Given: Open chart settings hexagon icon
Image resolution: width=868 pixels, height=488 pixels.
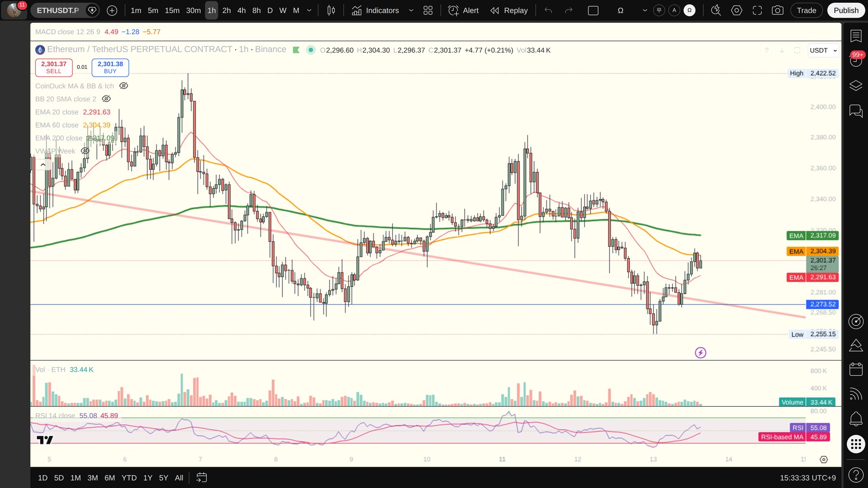Looking at the screenshot, I should [x=737, y=10].
